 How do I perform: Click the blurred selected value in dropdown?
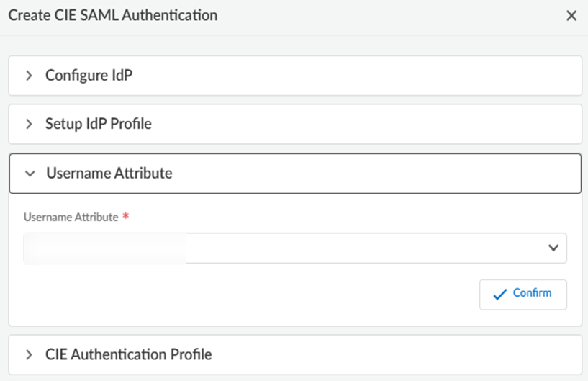pyautogui.click(x=104, y=248)
